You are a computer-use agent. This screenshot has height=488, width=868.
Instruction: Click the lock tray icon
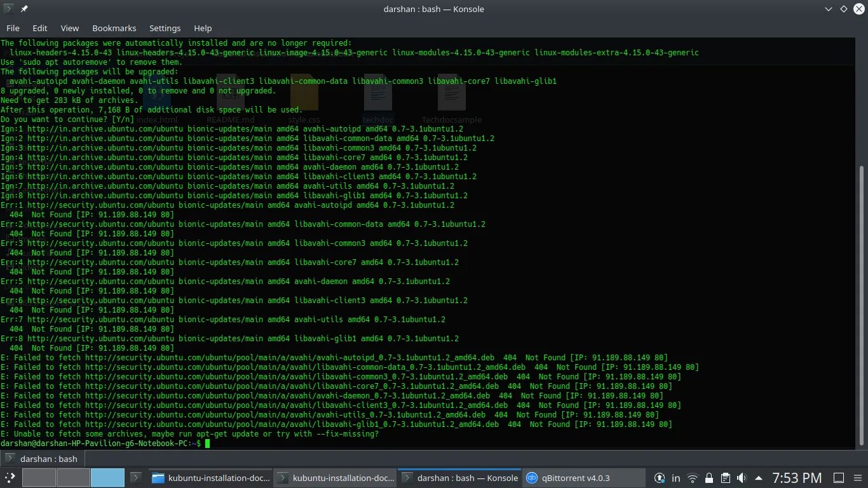[x=709, y=478]
